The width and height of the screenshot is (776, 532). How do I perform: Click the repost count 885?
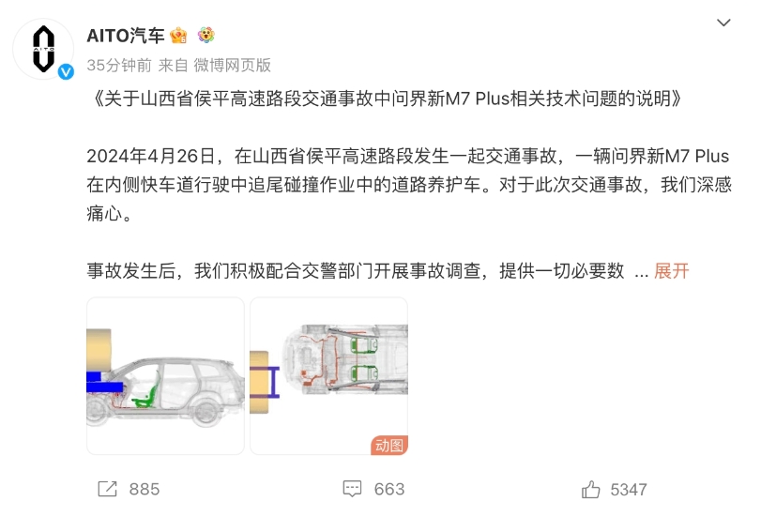click(x=145, y=490)
